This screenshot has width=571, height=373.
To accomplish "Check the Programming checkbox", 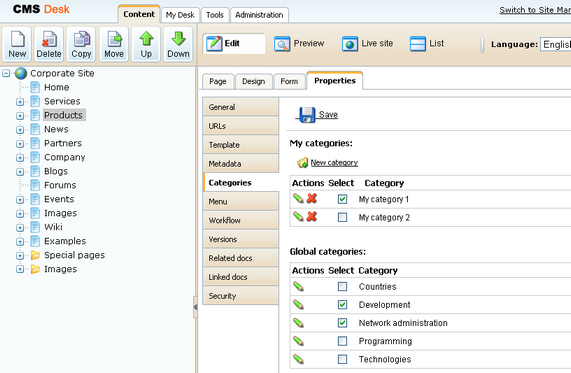I will click(x=342, y=341).
